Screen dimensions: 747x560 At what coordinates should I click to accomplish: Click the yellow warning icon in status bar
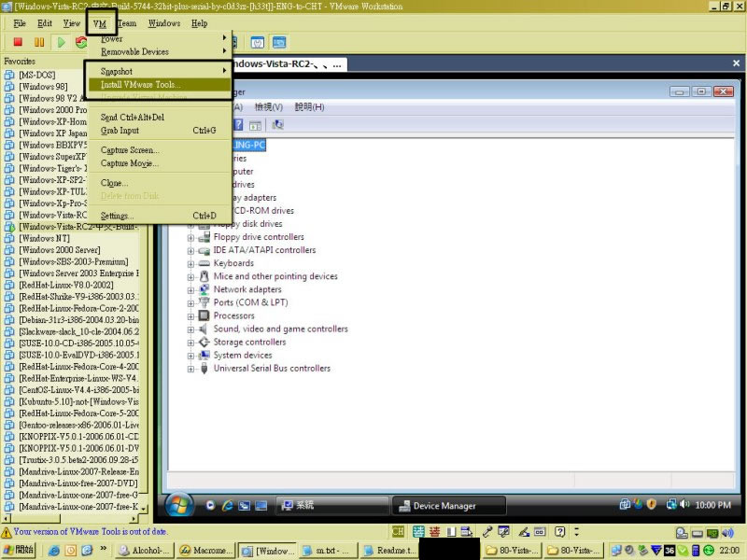click(7, 532)
